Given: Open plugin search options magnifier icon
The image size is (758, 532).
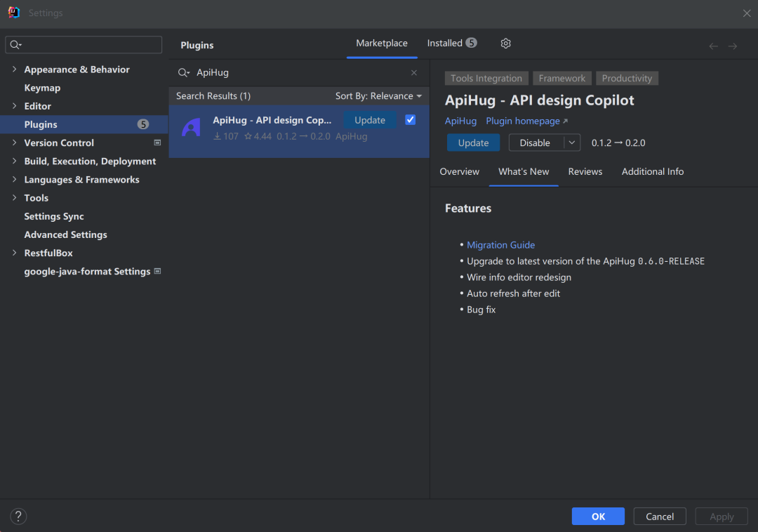Looking at the screenshot, I should tap(183, 73).
